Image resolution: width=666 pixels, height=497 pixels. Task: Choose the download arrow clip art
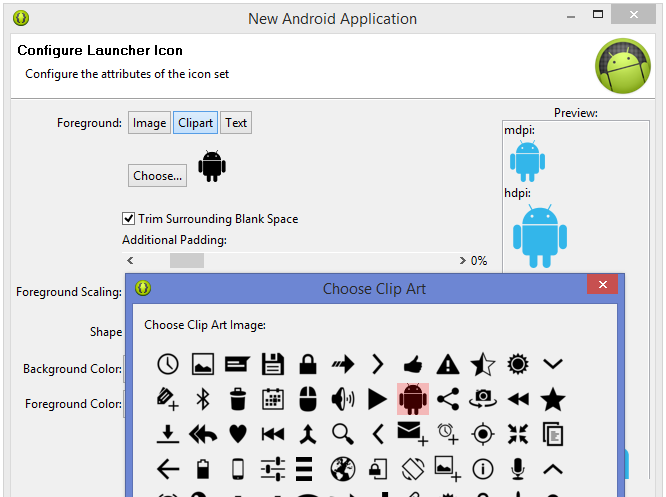pos(168,434)
